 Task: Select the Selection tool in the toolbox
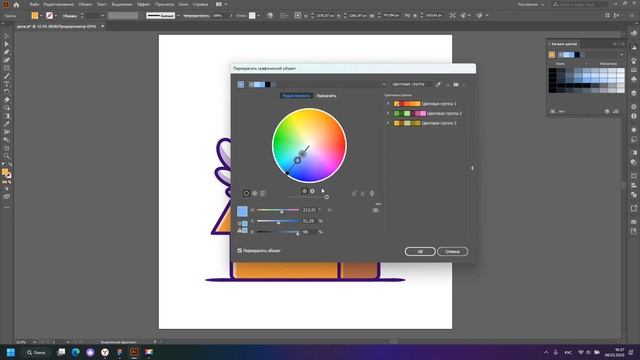pyautogui.click(x=7, y=36)
